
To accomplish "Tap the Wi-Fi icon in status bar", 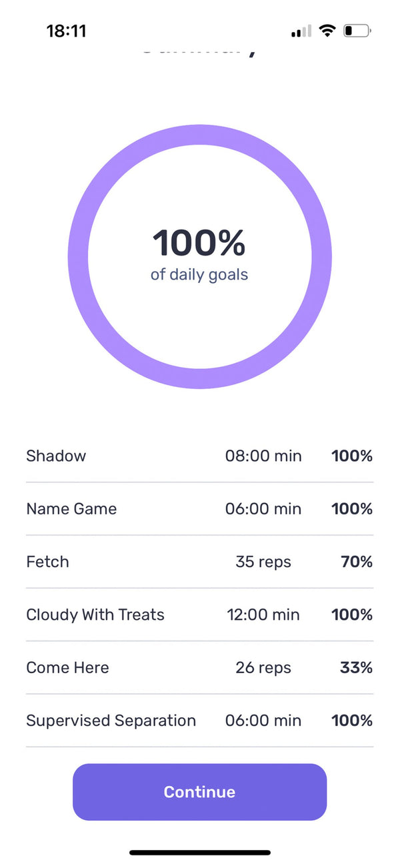I will (327, 31).
